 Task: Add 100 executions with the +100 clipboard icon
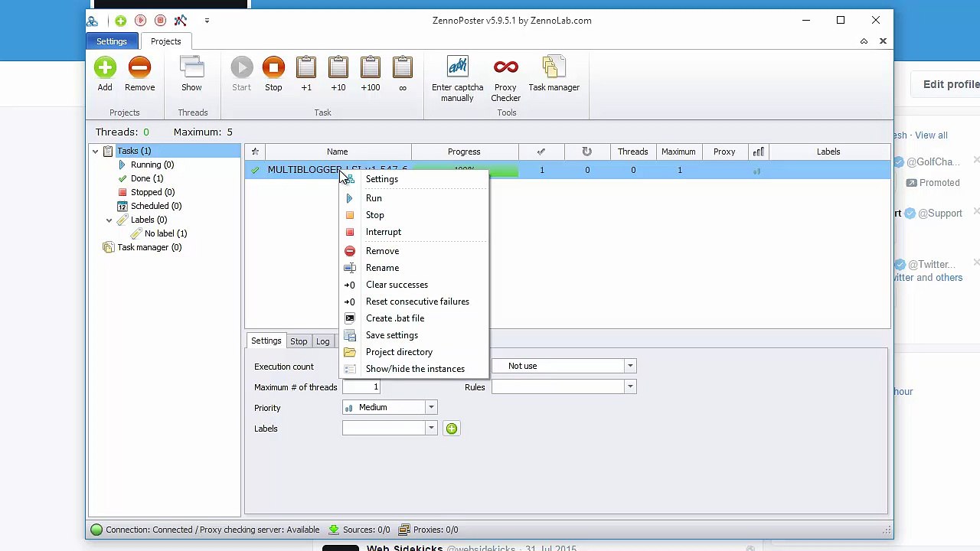370,67
